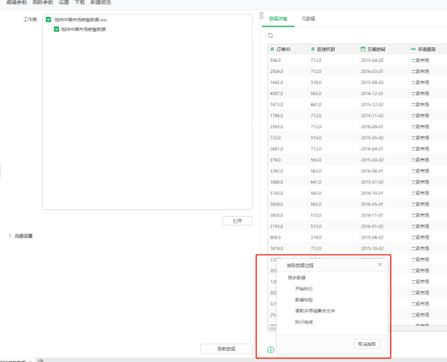The image size is (447, 362).
Task: Click the date cell 2015-05-02
Action: point(372,138)
